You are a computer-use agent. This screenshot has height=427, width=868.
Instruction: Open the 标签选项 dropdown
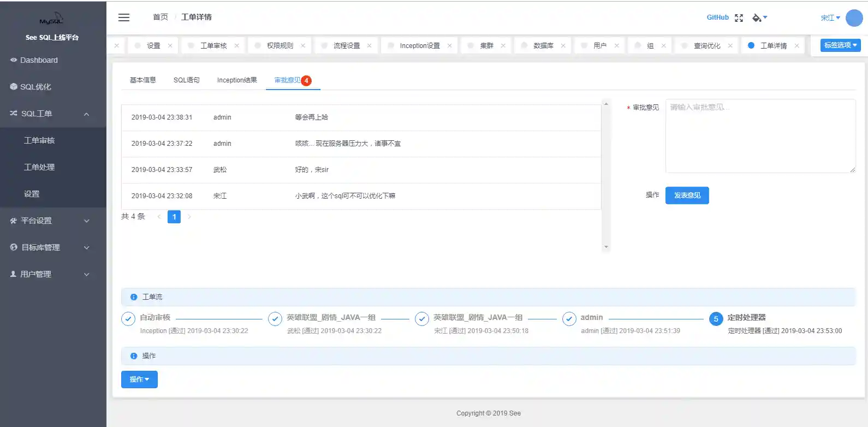pyautogui.click(x=840, y=45)
